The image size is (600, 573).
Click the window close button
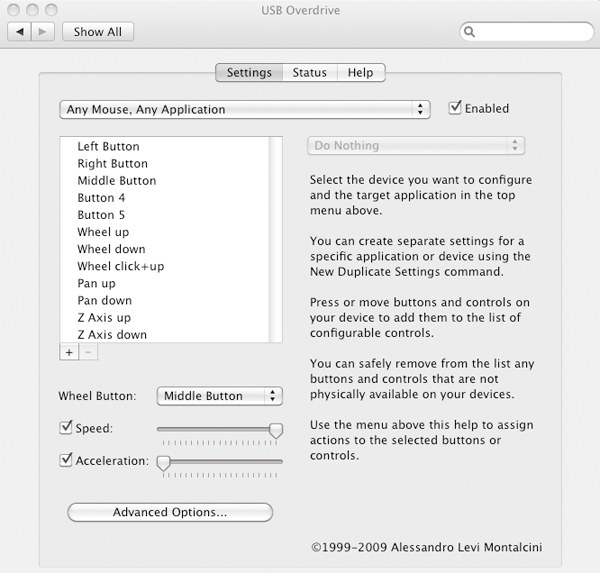coord(13,10)
